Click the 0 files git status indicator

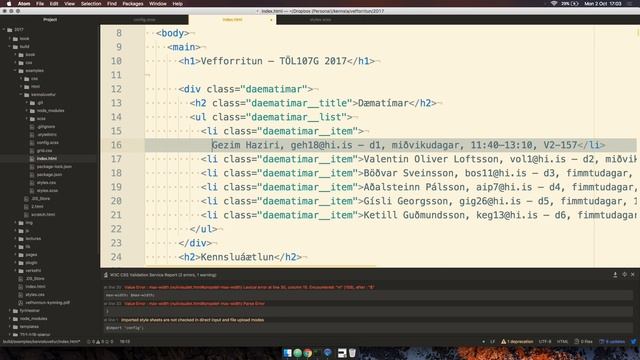coord(583,342)
